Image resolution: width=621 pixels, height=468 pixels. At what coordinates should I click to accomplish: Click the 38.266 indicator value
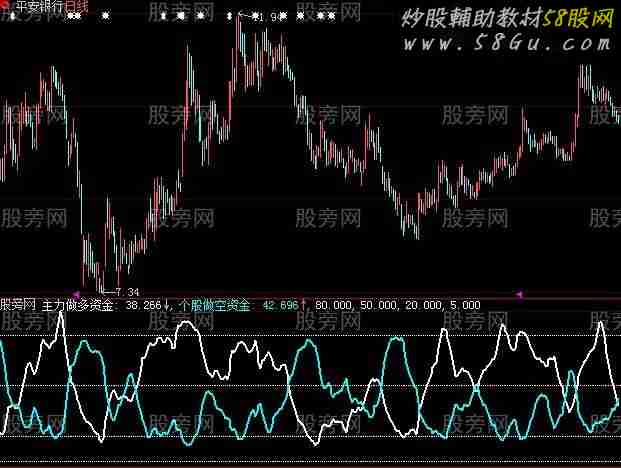[x=143, y=305]
